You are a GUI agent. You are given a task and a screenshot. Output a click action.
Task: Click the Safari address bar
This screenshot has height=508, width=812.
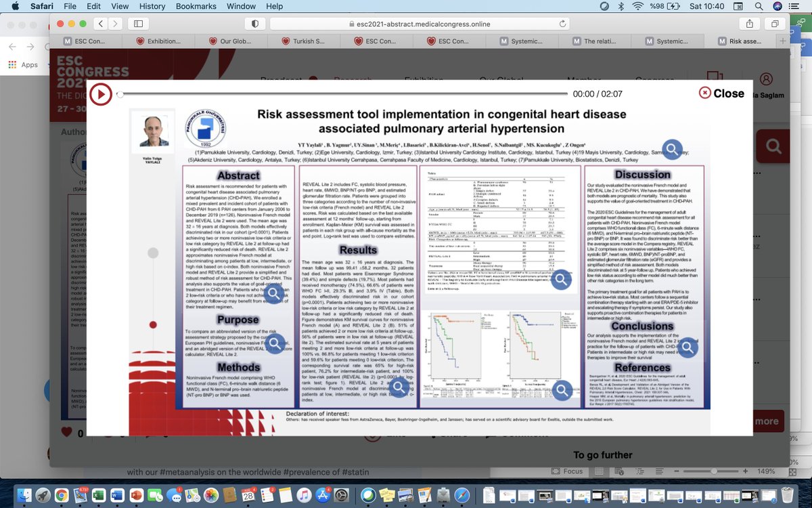(420, 23)
